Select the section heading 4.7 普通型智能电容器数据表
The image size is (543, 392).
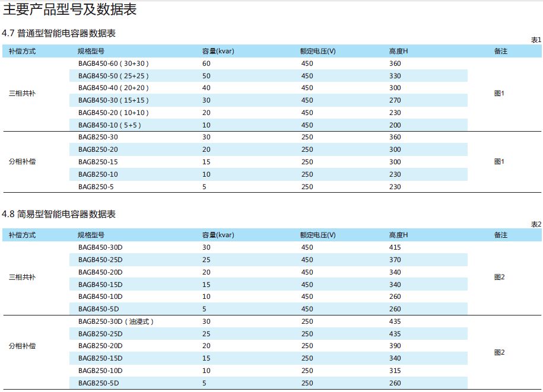pyautogui.click(x=59, y=33)
